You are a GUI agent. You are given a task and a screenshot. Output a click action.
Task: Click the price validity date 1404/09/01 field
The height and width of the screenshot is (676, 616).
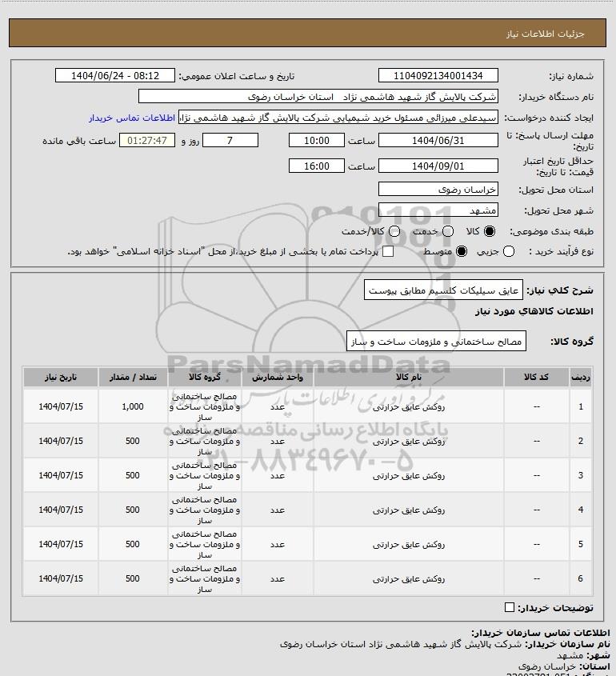pyautogui.click(x=438, y=166)
